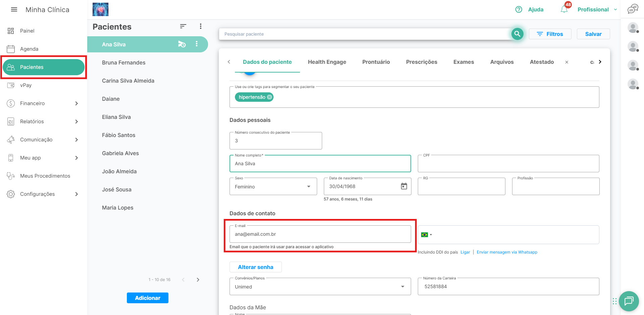The image size is (644, 315).
Task: Click the Salvar button
Action: click(x=593, y=34)
